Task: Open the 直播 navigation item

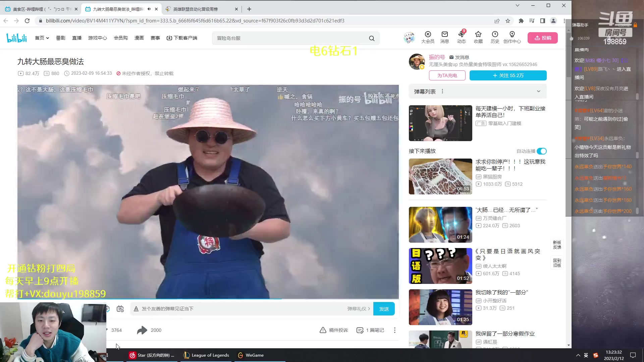Action: click(x=77, y=38)
